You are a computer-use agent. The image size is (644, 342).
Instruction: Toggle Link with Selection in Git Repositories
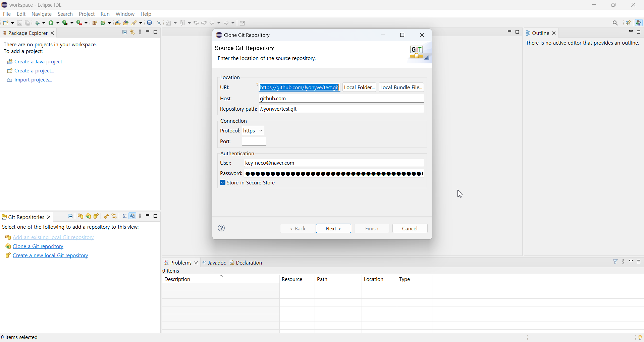114,216
